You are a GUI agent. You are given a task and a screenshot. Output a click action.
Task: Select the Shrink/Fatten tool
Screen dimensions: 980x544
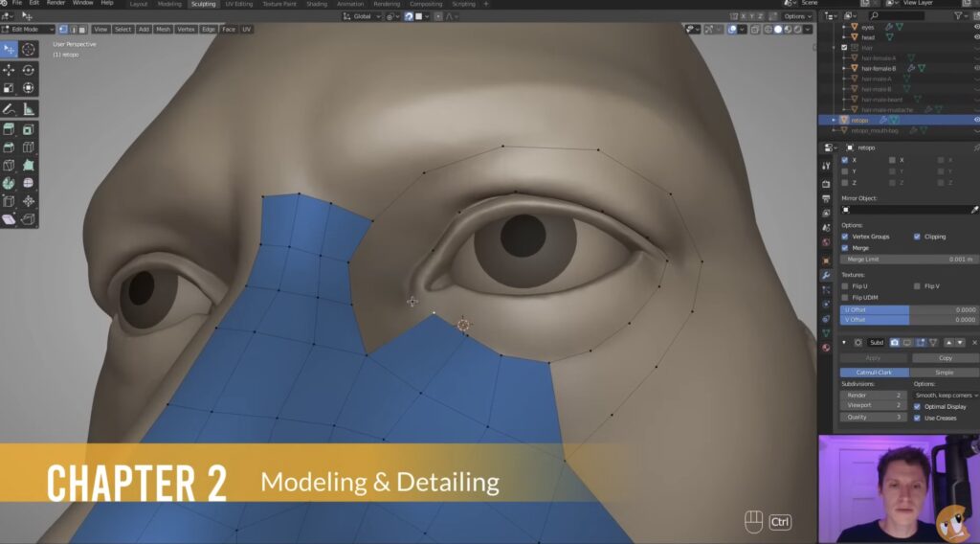[x=28, y=201]
